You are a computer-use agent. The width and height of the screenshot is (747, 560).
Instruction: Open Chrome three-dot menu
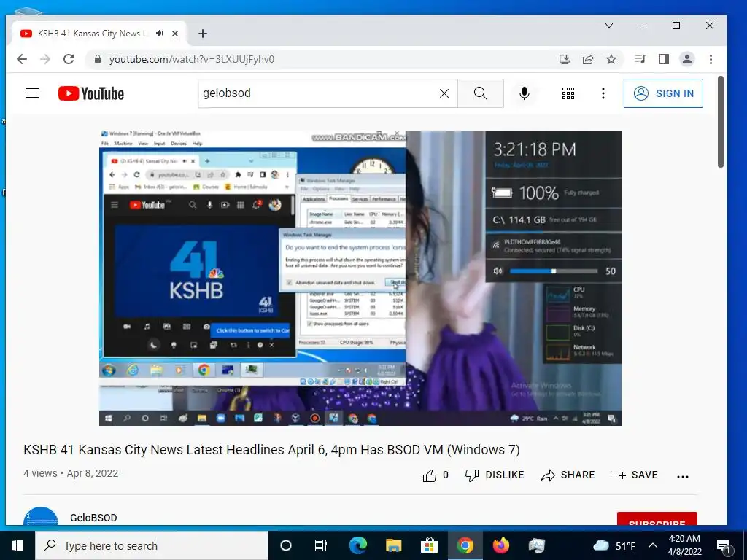click(x=711, y=59)
